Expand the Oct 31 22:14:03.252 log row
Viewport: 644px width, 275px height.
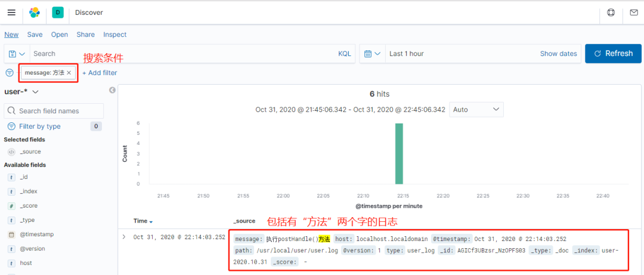click(x=124, y=237)
